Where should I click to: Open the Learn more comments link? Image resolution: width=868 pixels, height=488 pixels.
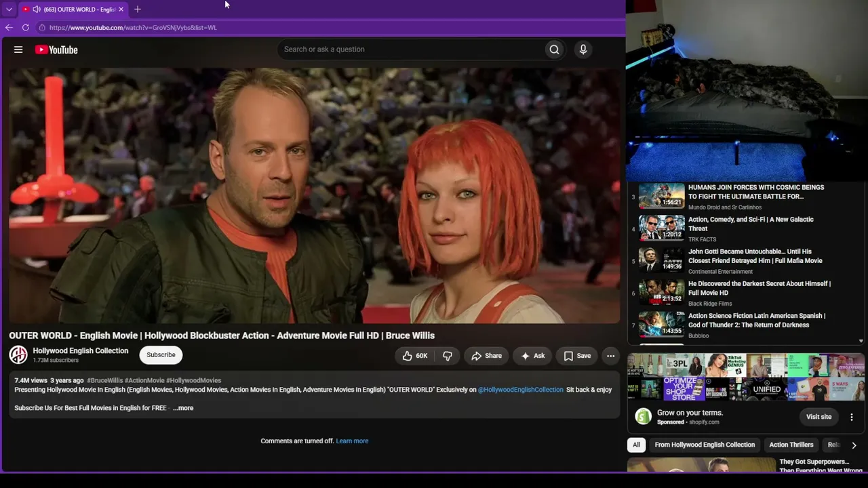click(x=352, y=441)
